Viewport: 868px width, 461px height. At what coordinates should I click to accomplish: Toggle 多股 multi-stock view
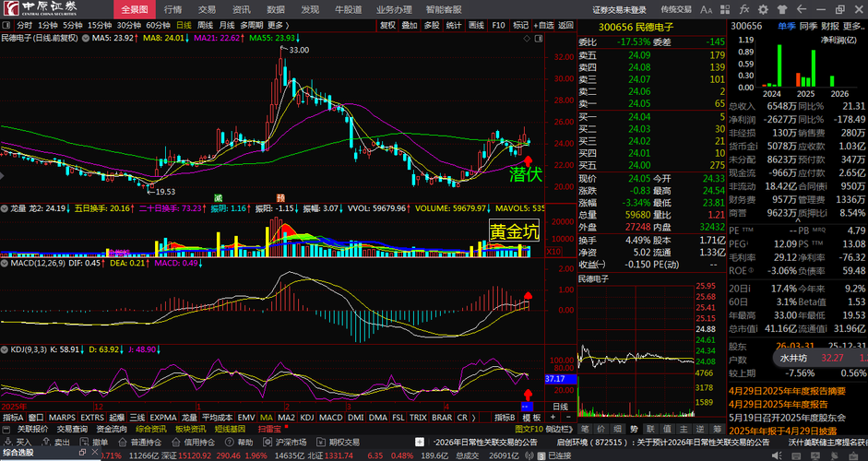[432, 25]
